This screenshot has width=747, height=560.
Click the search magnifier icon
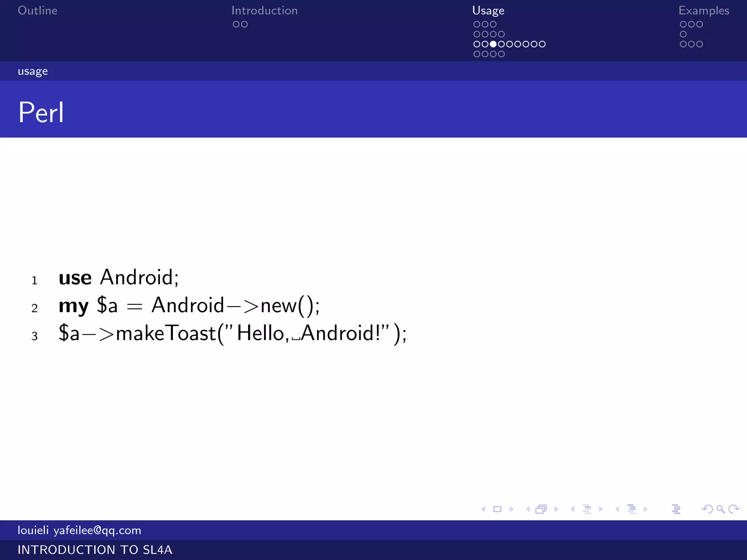point(721,509)
